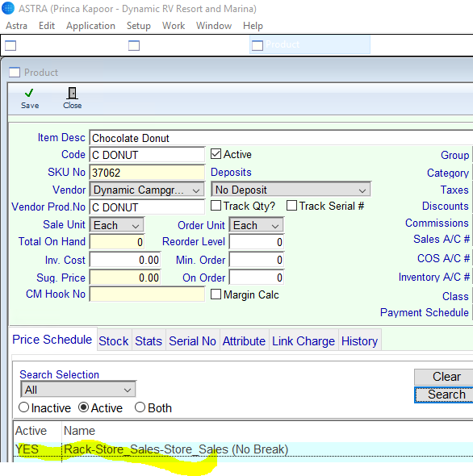Switch to the Stock tab

coord(114,341)
